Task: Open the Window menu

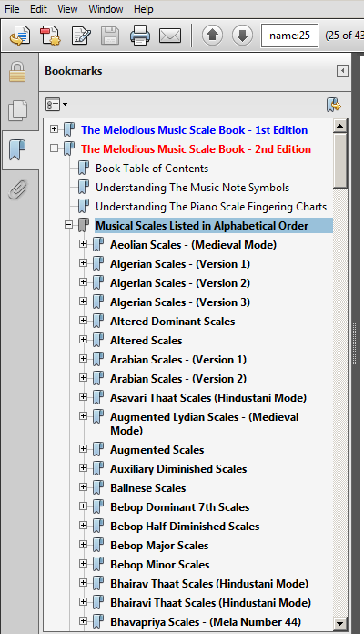Action: [x=106, y=9]
